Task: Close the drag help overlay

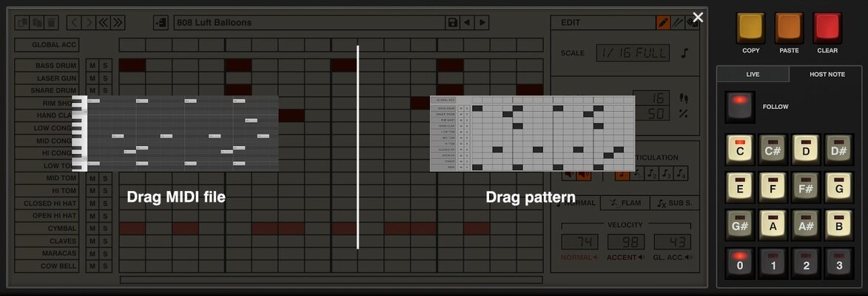Action: (698, 17)
